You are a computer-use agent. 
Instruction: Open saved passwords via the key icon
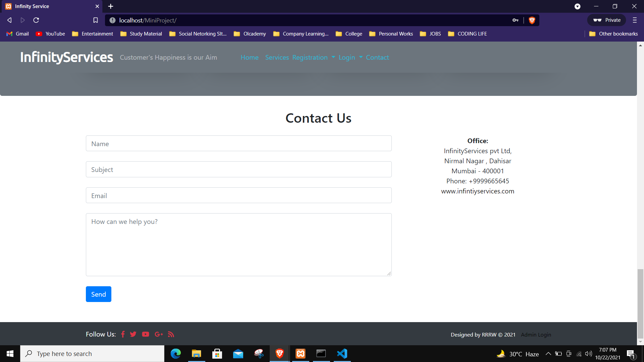516,20
